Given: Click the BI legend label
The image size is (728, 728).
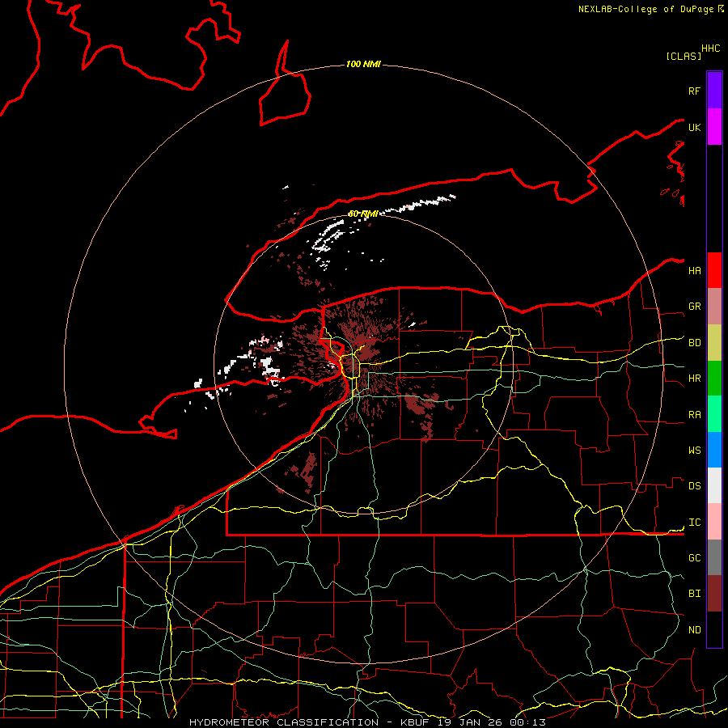Looking at the screenshot, I should coord(695,594).
